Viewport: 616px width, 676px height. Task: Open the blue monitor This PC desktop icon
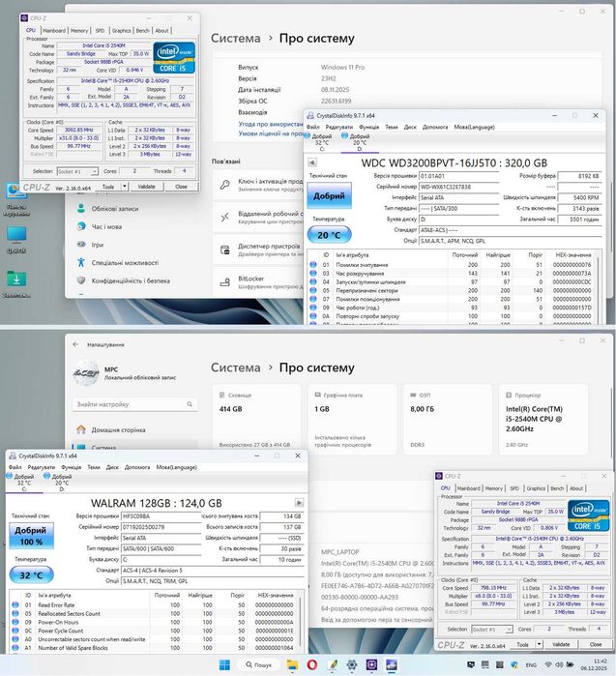tap(16, 235)
